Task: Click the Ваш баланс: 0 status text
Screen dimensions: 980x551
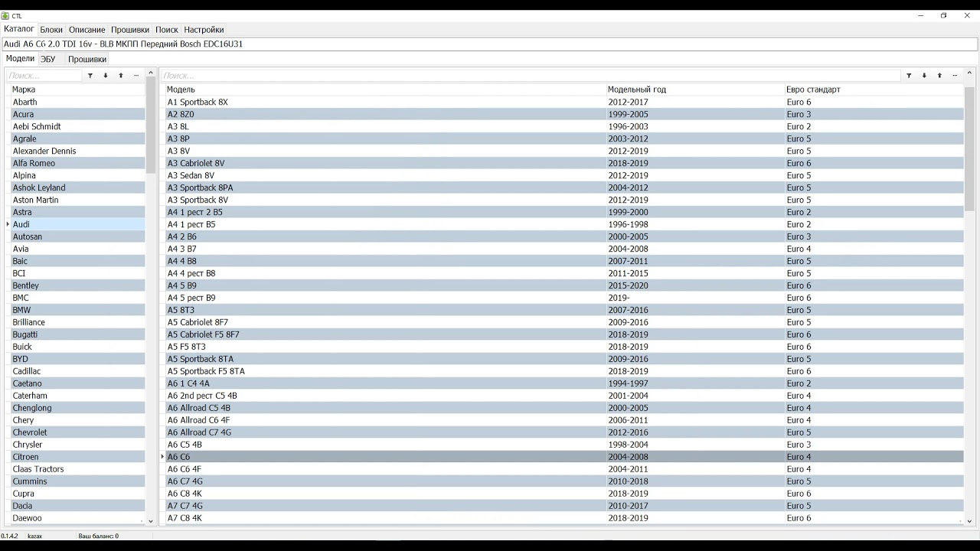Action: (98, 536)
